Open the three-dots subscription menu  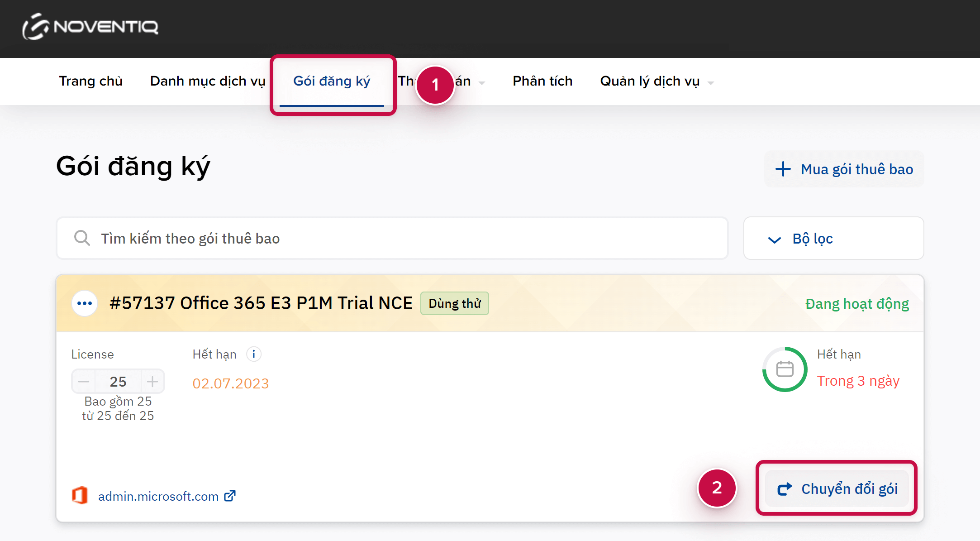[x=85, y=303]
